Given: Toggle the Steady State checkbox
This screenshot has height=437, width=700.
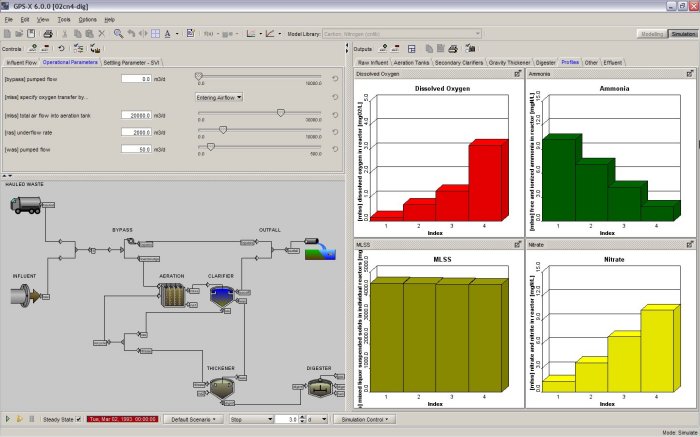Looking at the screenshot, I should point(79,419).
